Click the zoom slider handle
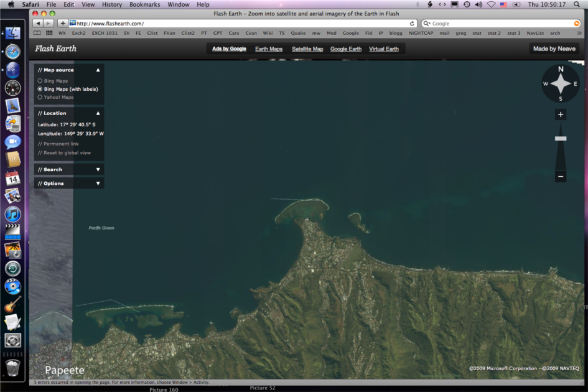 click(x=561, y=139)
